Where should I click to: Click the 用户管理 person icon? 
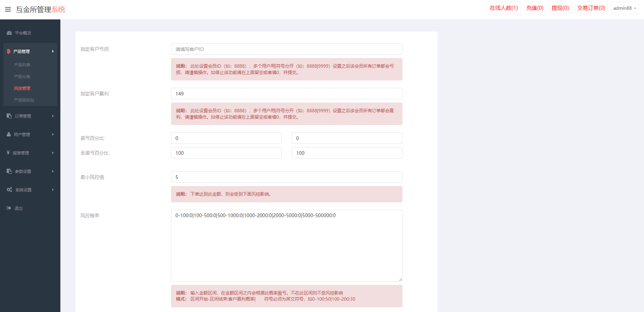click(9, 134)
